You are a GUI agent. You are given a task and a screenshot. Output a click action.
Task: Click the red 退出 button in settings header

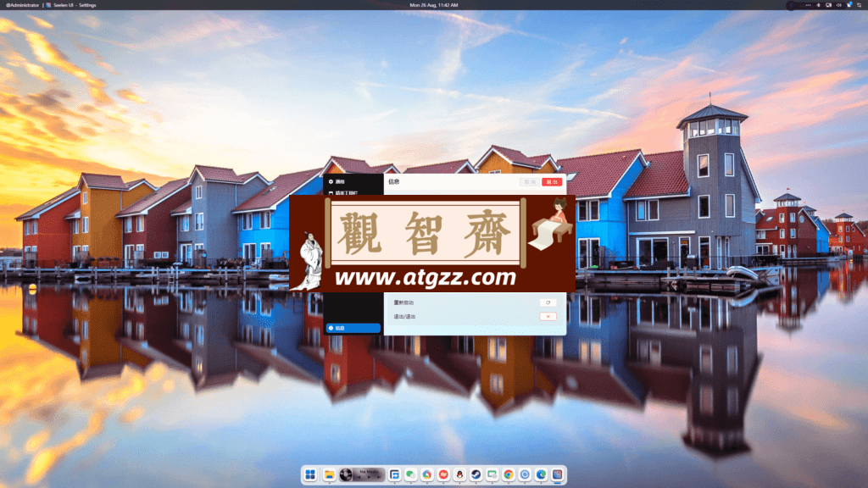pos(551,182)
